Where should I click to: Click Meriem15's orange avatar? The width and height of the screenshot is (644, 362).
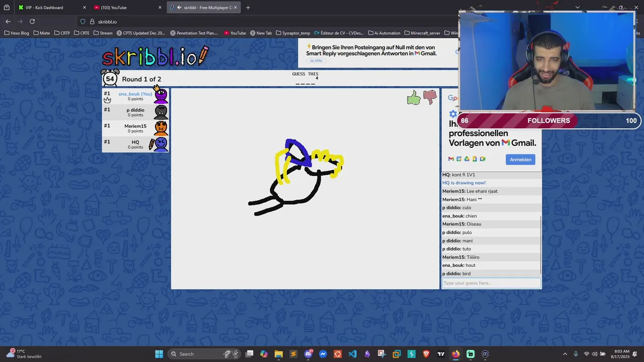point(160,128)
